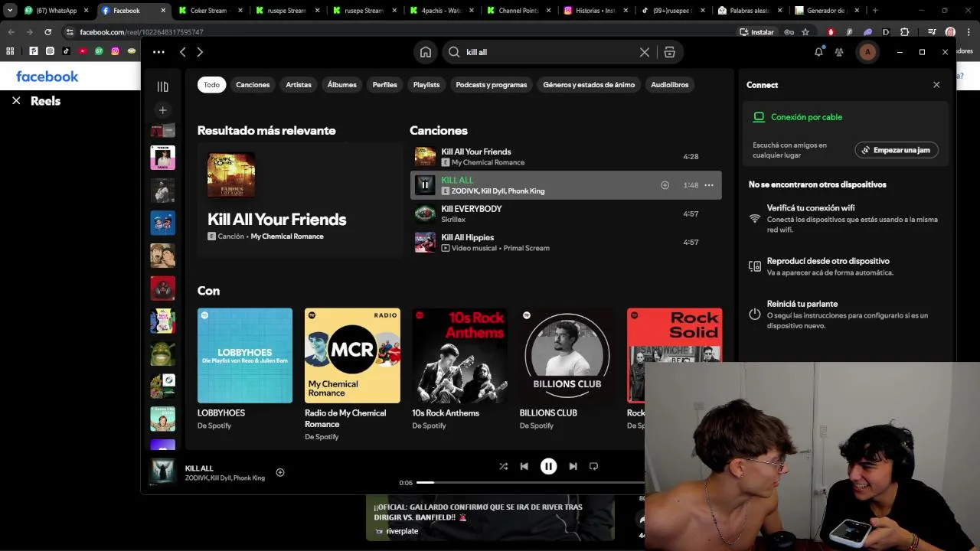Select the Álbumes filter chip
Image resolution: width=980 pixels, height=551 pixels.
point(341,85)
